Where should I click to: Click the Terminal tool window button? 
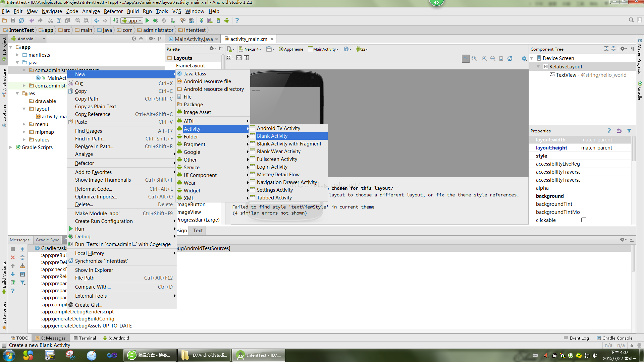85,338
